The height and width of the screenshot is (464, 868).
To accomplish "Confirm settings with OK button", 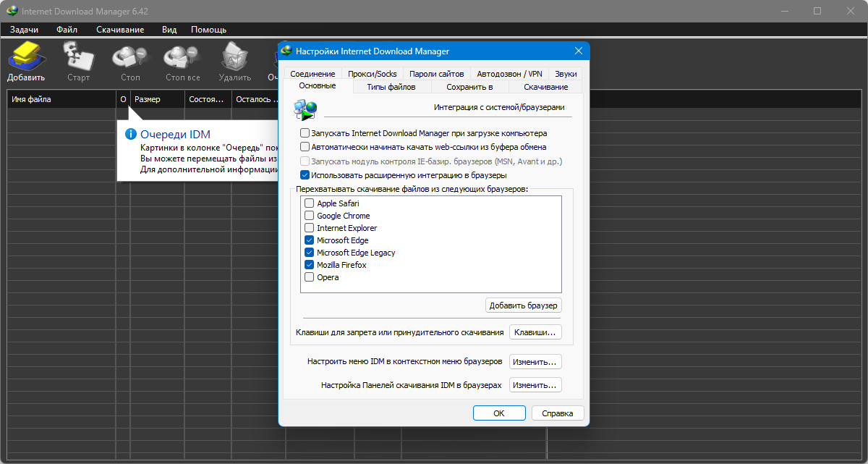I will point(499,413).
